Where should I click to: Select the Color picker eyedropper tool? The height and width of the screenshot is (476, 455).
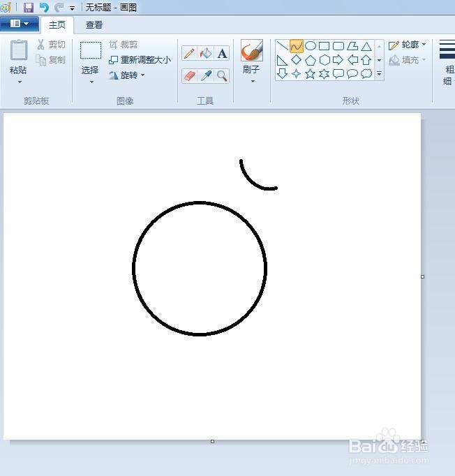[x=205, y=76]
